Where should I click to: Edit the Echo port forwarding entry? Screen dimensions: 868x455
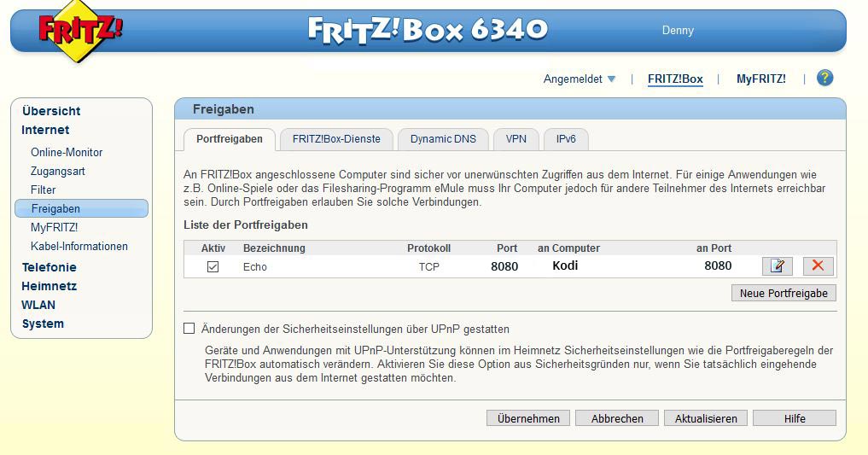coord(778,266)
